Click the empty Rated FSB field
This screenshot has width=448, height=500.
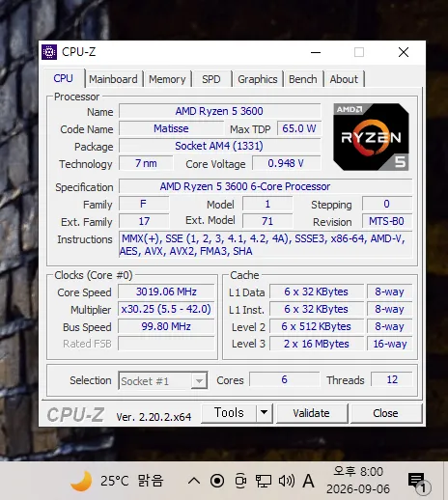pos(166,344)
